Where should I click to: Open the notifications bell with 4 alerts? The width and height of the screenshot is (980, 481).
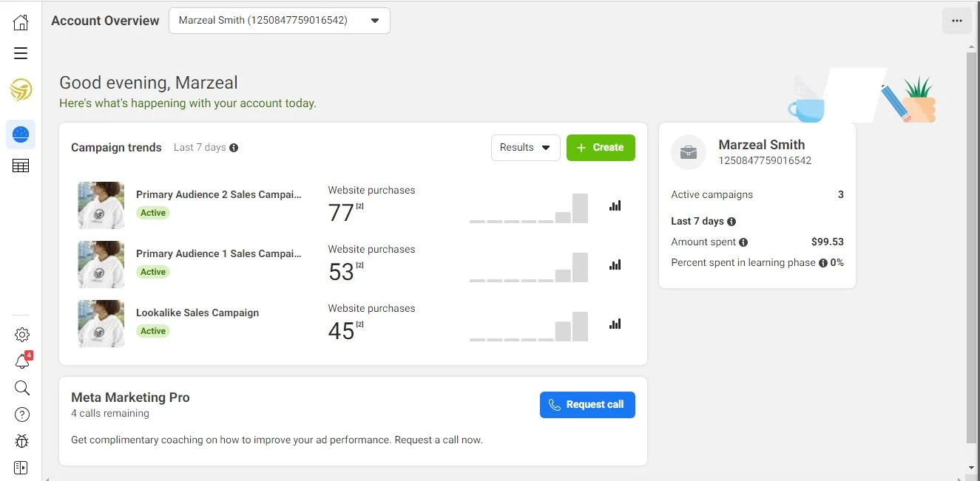(22, 361)
